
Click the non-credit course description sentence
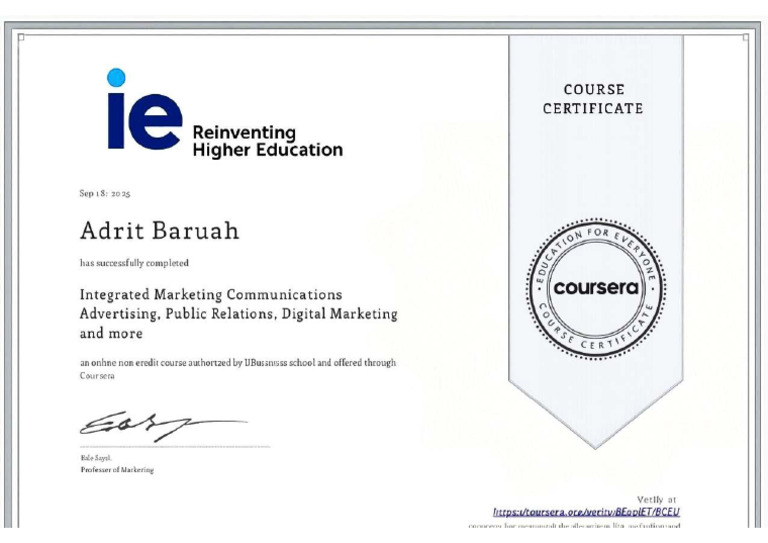(x=238, y=369)
